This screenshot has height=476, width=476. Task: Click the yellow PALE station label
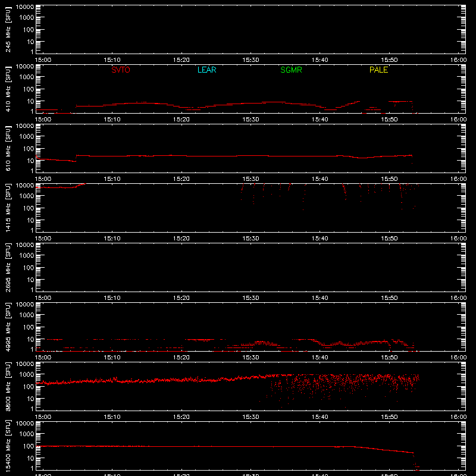(378, 70)
